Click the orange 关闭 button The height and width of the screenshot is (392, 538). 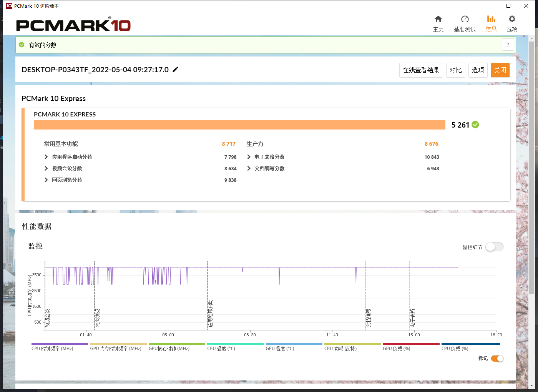coord(500,70)
